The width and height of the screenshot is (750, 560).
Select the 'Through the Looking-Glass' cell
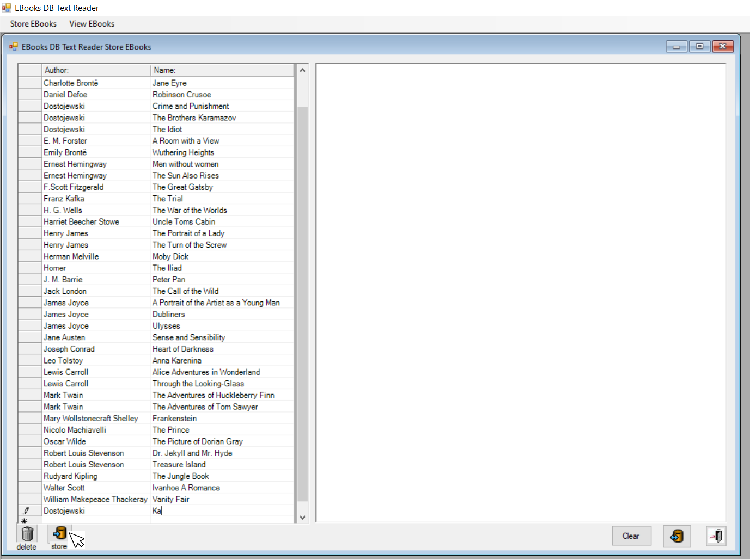click(222, 384)
